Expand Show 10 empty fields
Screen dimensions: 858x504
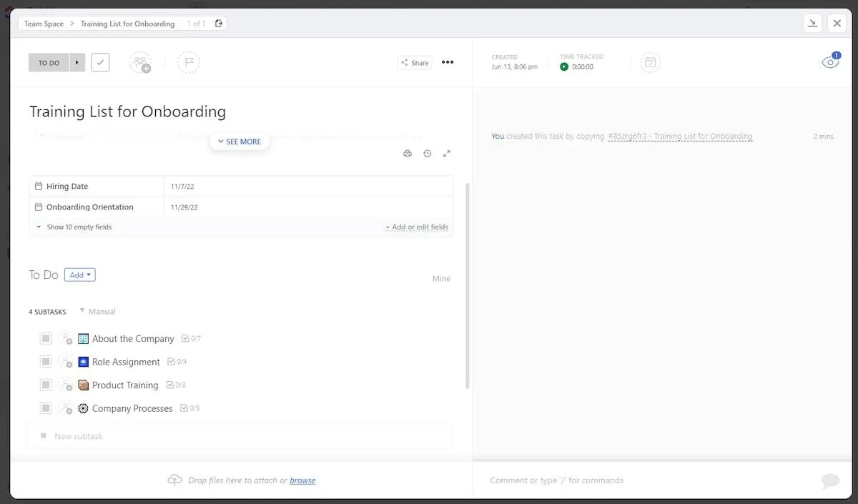tap(74, 227)
